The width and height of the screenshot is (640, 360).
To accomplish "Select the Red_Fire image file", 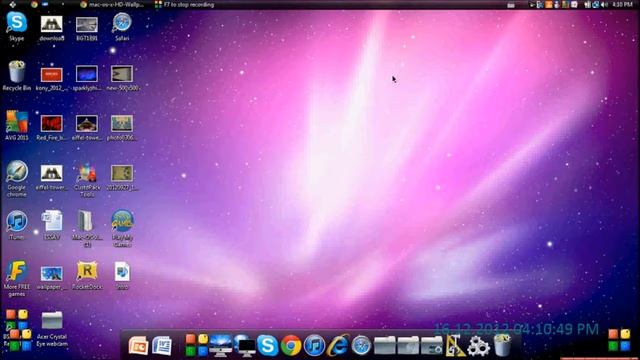I will 52,127.
